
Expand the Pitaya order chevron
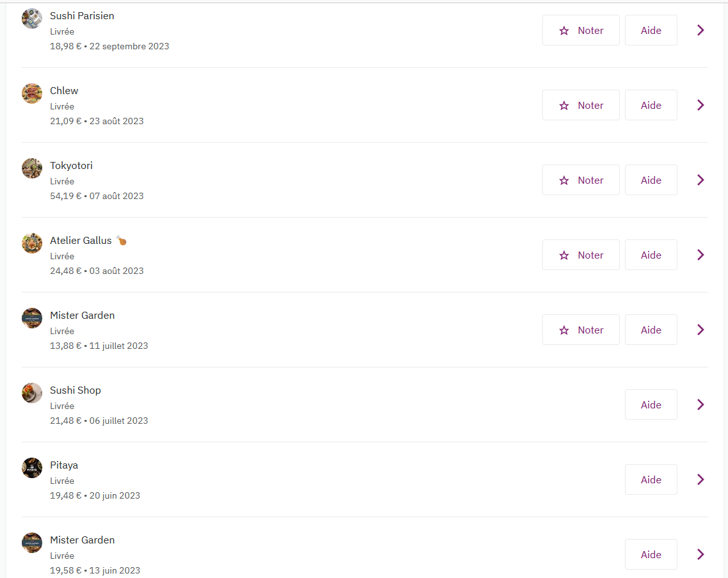pyautogui.click(x=700, y=479)
